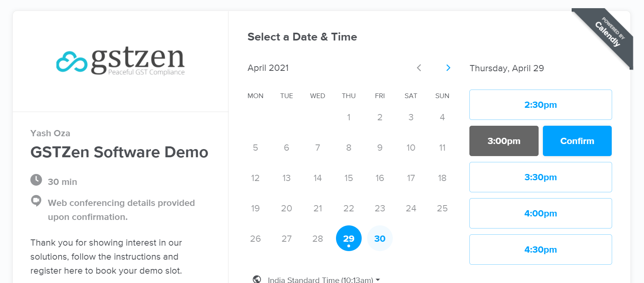Screen dimensions: 644x283
Task: Open the India Standard Time timezone dropdown
Action: [x=321, y=279]
